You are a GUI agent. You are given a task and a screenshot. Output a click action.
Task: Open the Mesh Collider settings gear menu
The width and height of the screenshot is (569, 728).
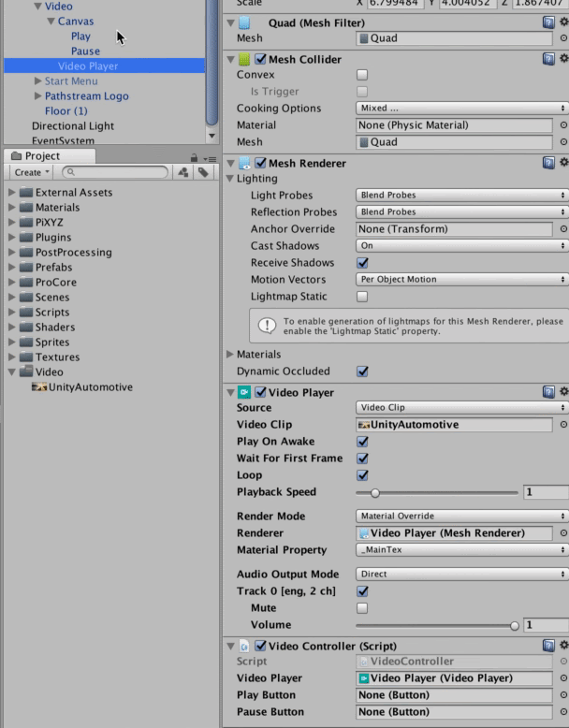click(x=563, y=60)
